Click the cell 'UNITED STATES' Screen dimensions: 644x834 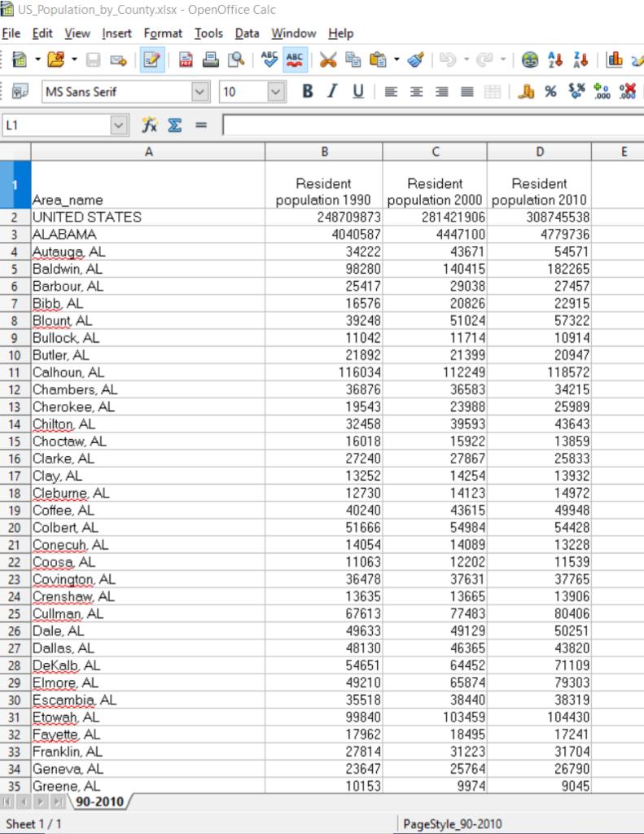(x=148, y=217)
